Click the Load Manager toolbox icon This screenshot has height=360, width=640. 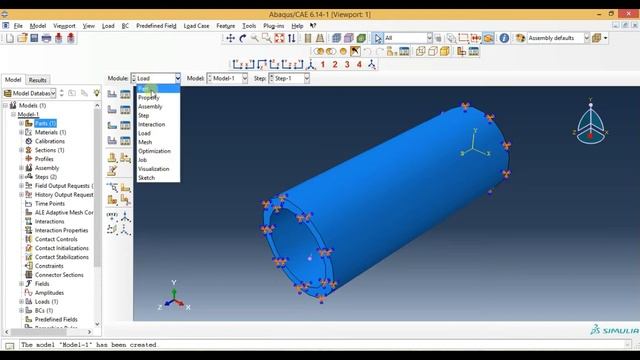pos(125,94)
